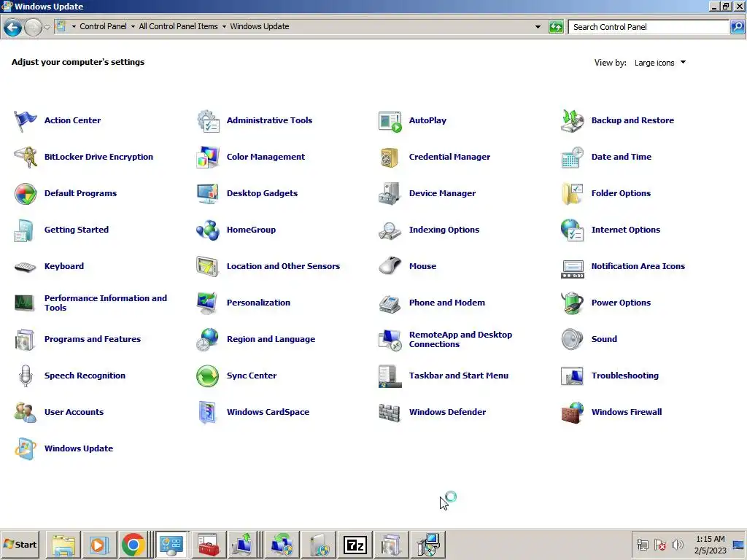
Task: Click the Device Manager icon
Action: (x=390, y=193)
